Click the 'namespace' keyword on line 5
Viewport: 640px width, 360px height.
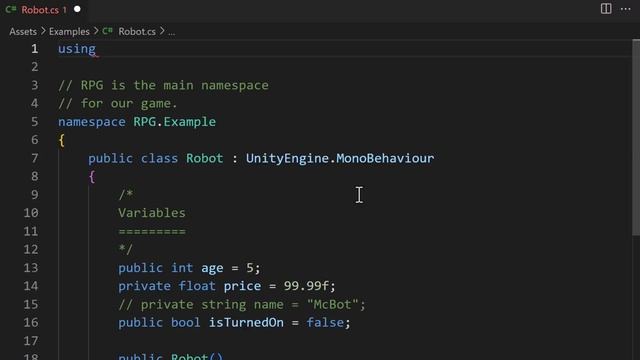pyautogui.click(x=92, y=122)
